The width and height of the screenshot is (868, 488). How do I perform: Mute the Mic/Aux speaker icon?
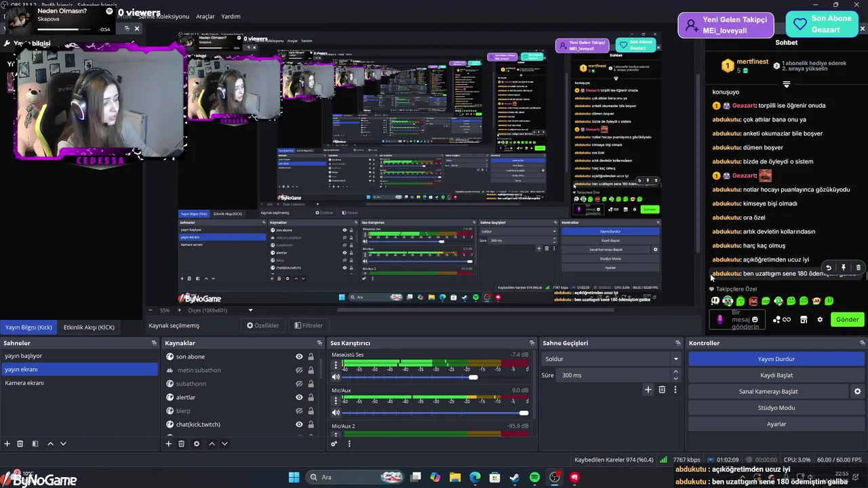[336, 412]
